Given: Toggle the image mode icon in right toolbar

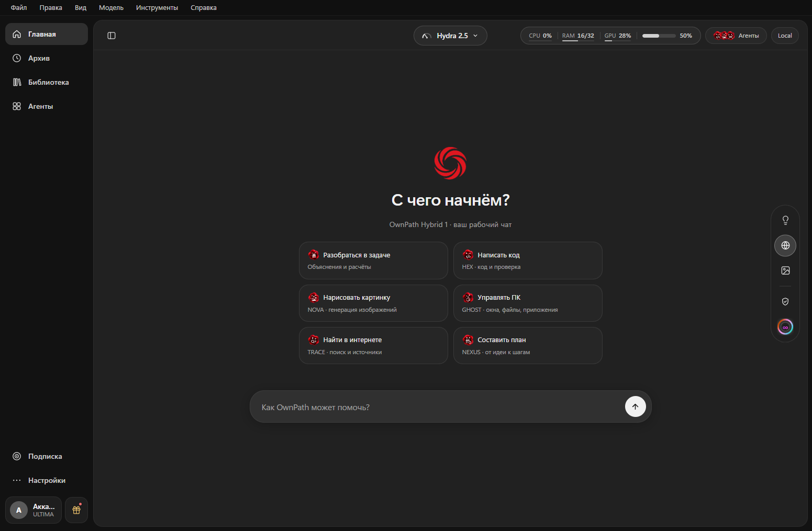Looking at the screenshot, I should click(x=785, y=270).
